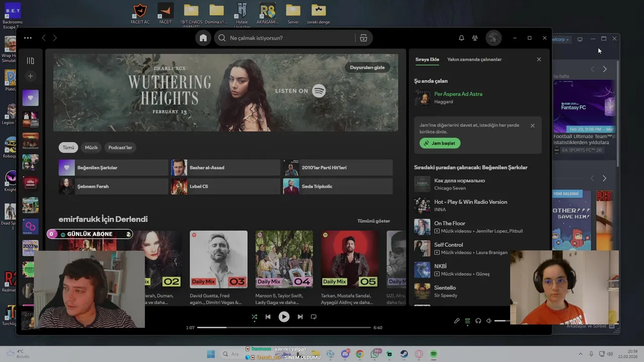Open the three-dot Spotify menu

pyautogui.click(x=28, y=38)
